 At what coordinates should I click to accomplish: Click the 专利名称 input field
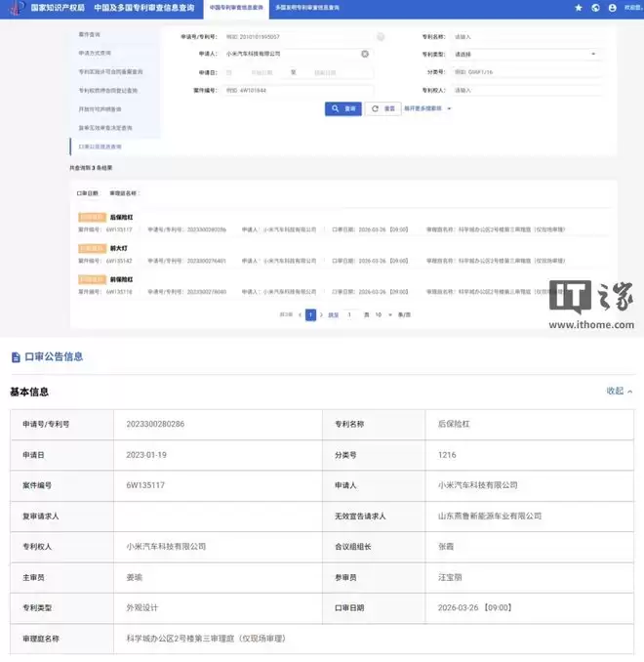click(x=527, y=36)
